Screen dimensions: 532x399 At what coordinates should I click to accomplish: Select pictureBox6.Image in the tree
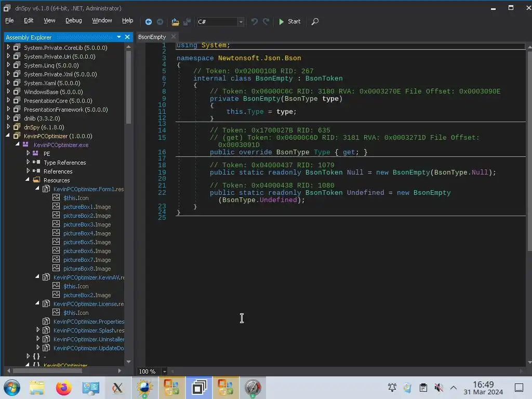pyautogui.click(x=87, y=251)
